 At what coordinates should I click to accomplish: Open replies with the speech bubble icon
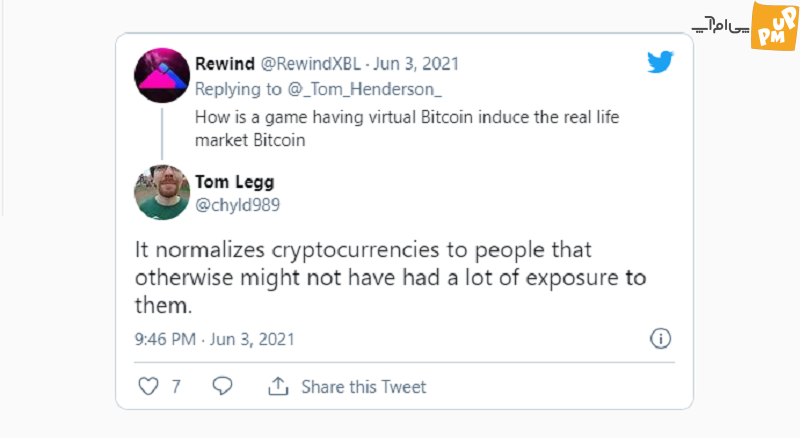(x=222, y=386)
